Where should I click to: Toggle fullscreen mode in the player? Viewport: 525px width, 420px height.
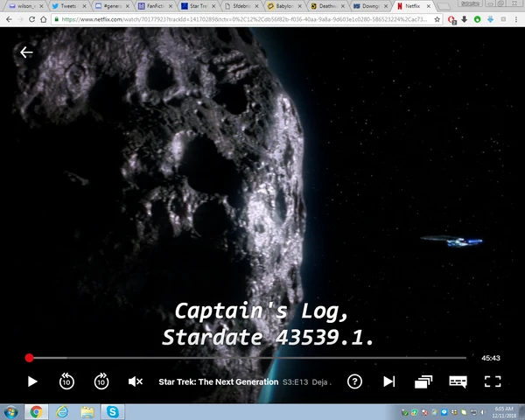[x=493, y=381]
